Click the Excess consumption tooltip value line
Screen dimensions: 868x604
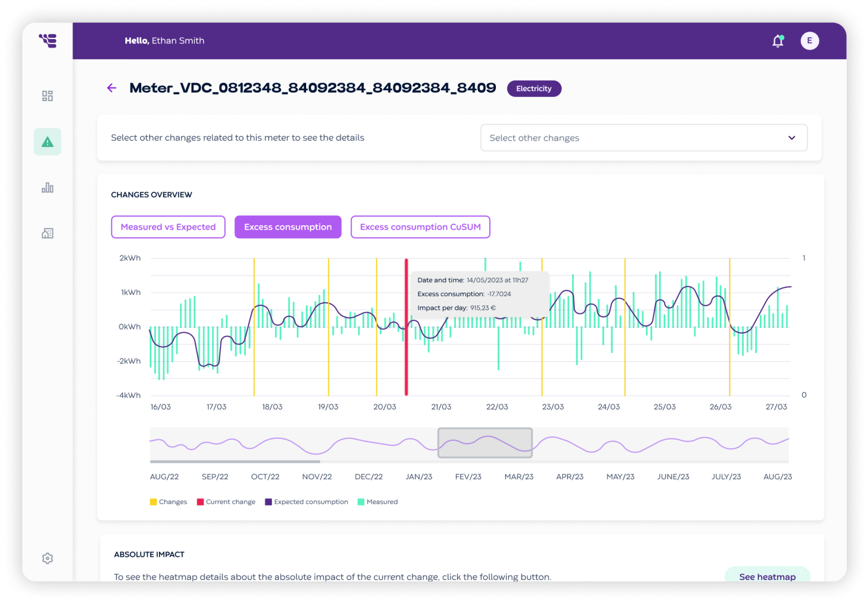[464, 294]
